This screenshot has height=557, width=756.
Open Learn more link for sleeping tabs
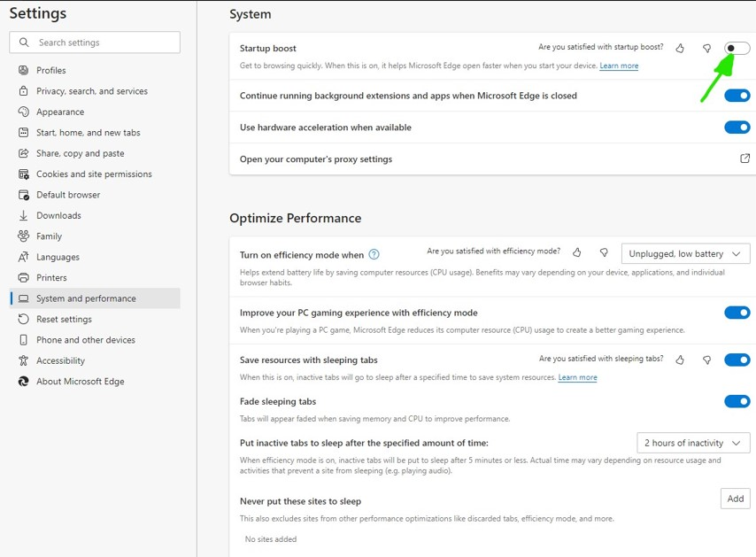coord(577,377)
